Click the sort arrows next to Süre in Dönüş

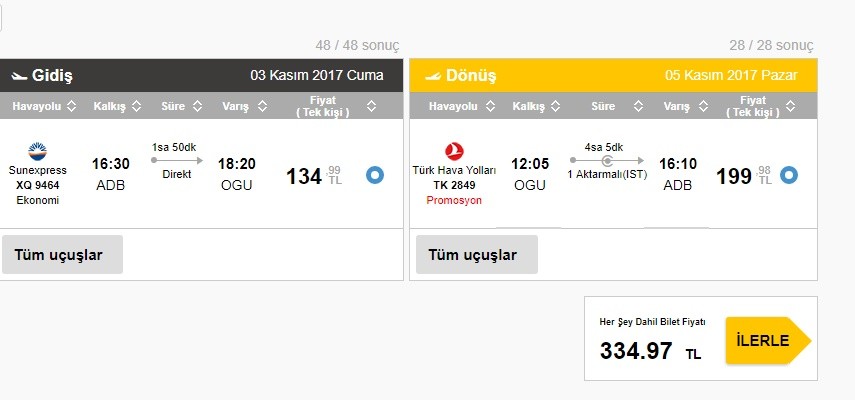click(x=635, y=106)
